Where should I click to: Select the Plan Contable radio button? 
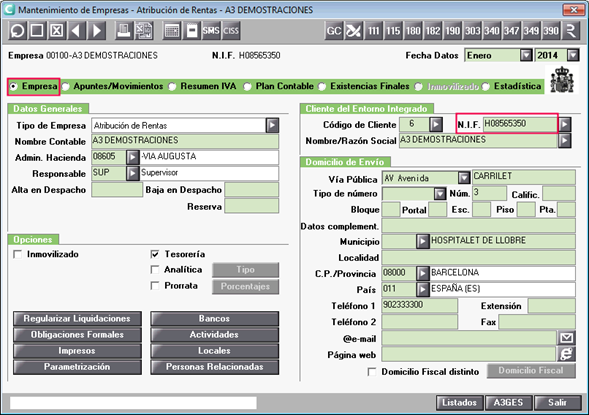[x=247, y=87]
